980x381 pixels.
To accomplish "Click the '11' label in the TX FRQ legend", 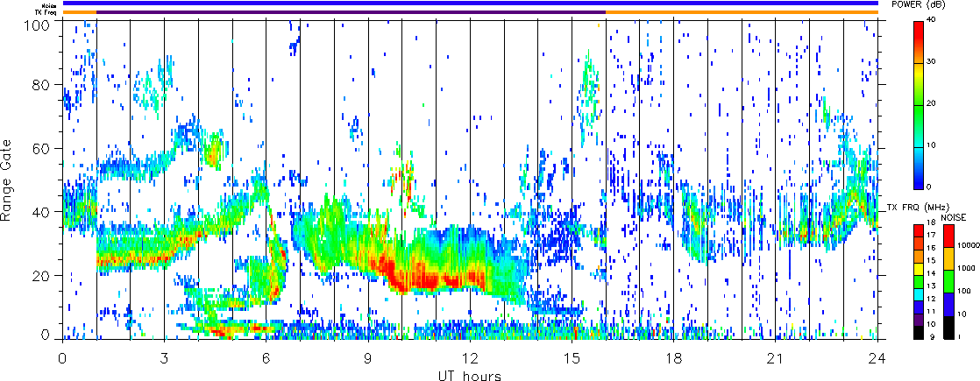I will (931, 310).
